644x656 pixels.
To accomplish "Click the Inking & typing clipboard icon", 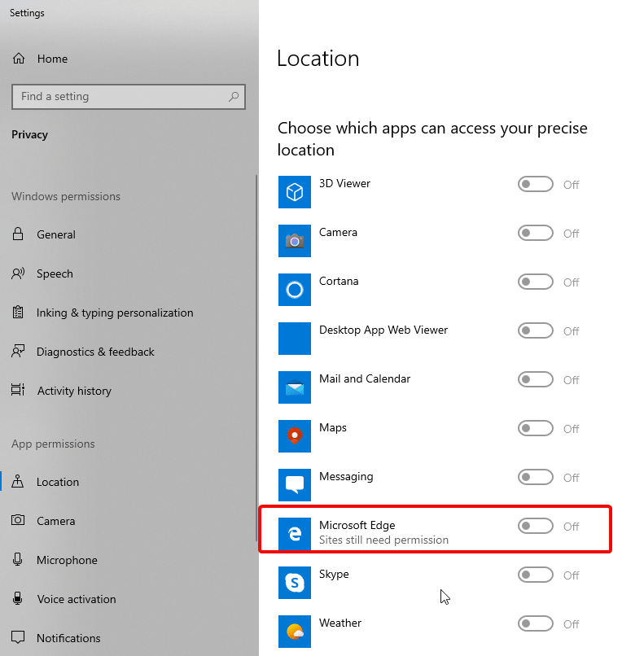I will pyautogui.click(x=18, y=312).
